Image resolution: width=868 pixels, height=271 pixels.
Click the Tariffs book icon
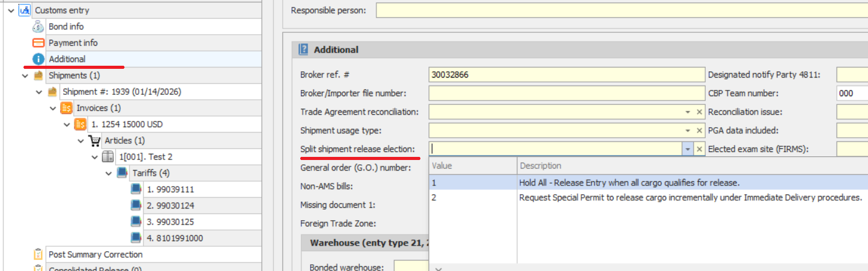pyautogui.click(x=122, y=173)
